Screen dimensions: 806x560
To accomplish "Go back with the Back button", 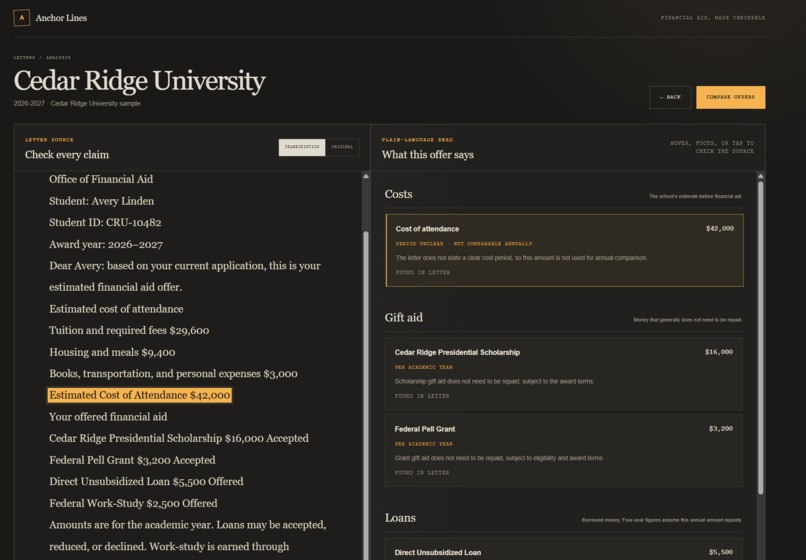I will 670,97.
